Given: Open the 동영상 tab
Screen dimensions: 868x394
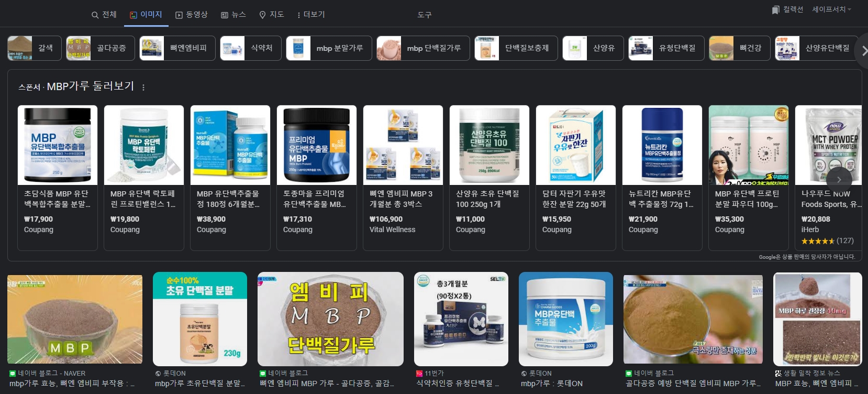Looking at the screenshot, I should [191, 15].
